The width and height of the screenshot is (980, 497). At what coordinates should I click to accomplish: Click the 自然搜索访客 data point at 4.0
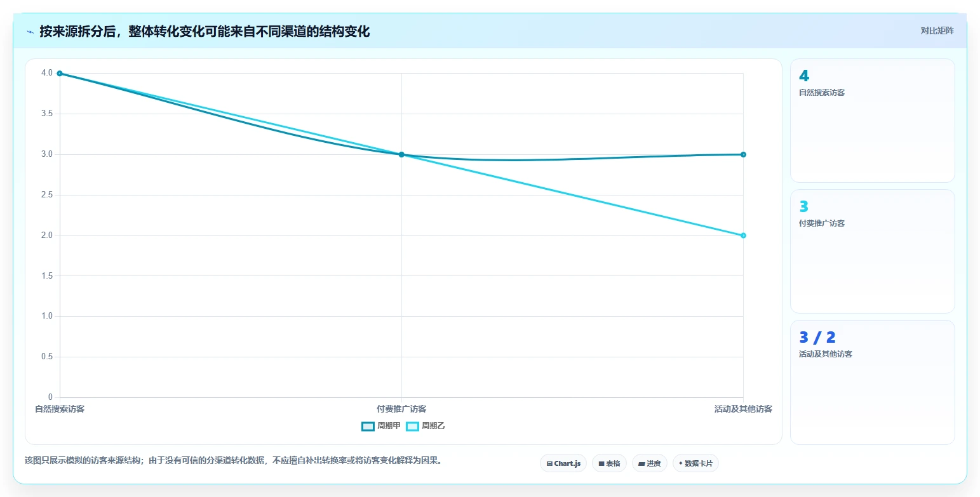60,74
